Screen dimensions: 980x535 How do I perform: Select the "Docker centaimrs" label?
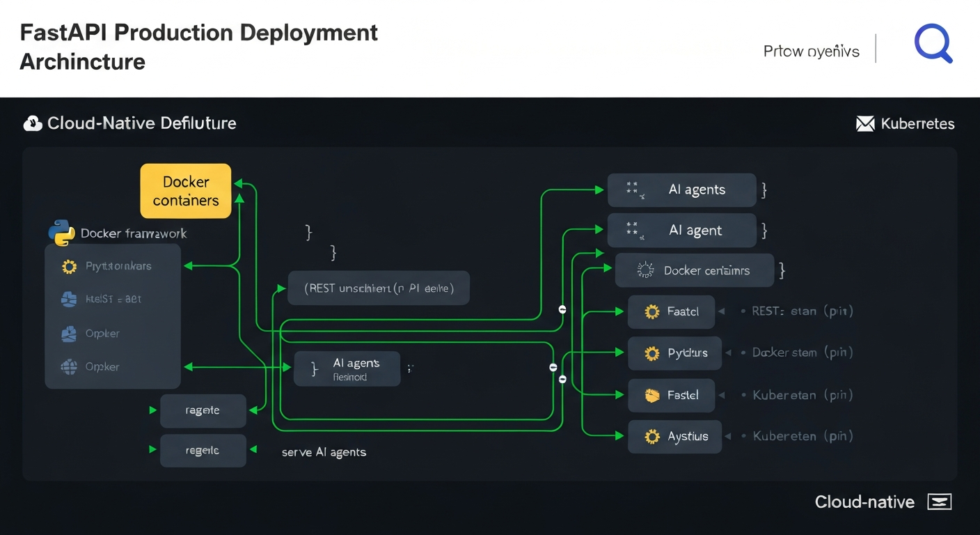[x=706, y=270]
